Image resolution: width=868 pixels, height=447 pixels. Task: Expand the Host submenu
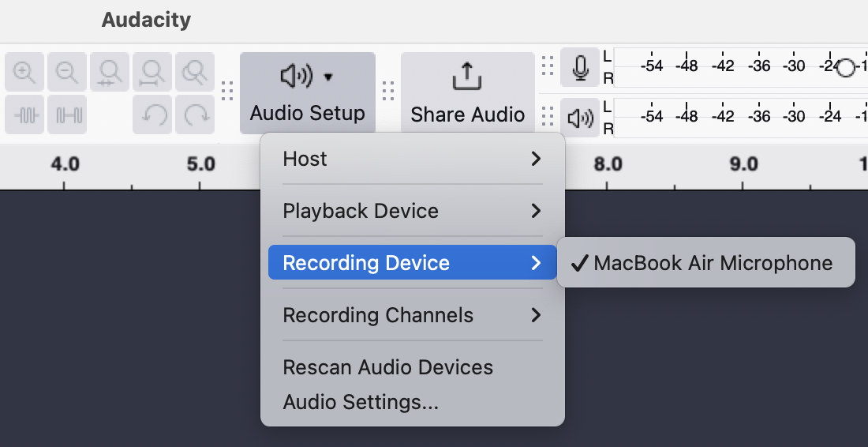(x=413, y=159)
